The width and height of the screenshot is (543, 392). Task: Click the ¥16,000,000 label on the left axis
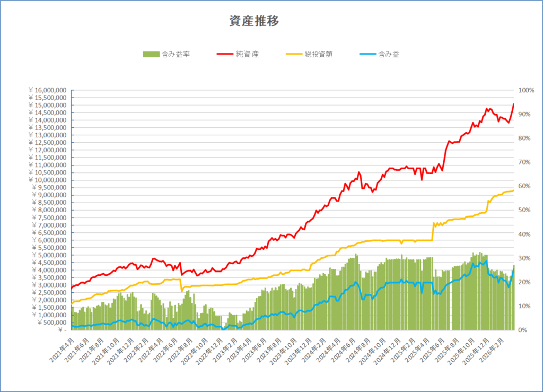48,90
